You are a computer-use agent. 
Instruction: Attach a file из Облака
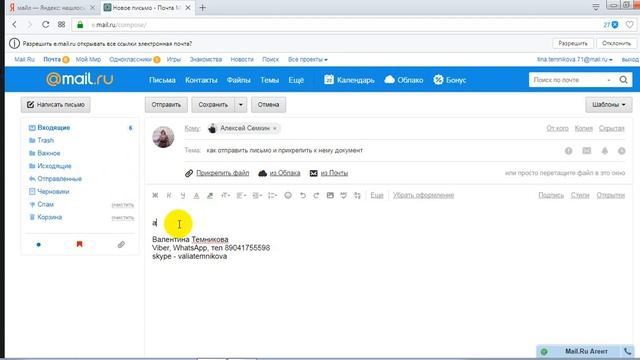(284, 173)
